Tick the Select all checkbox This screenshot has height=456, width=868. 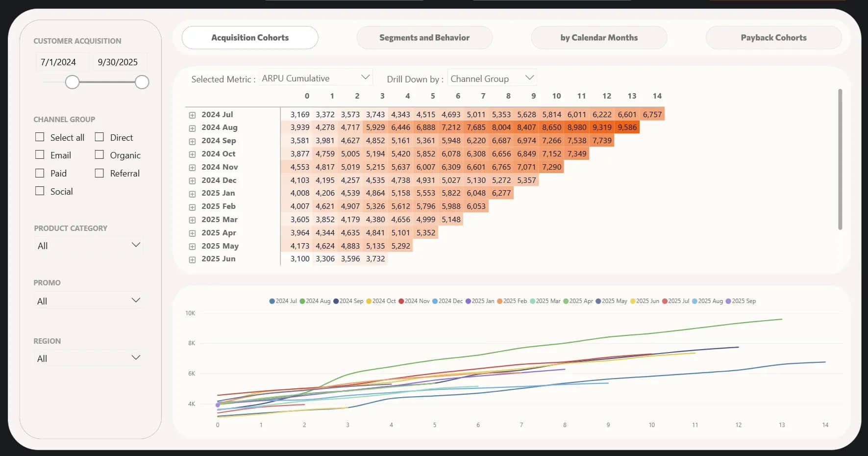point(40,137)
